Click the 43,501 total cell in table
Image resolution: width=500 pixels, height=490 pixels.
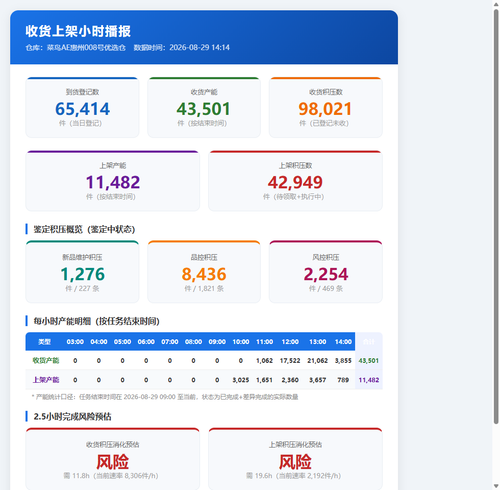click(x=369, y=360)
